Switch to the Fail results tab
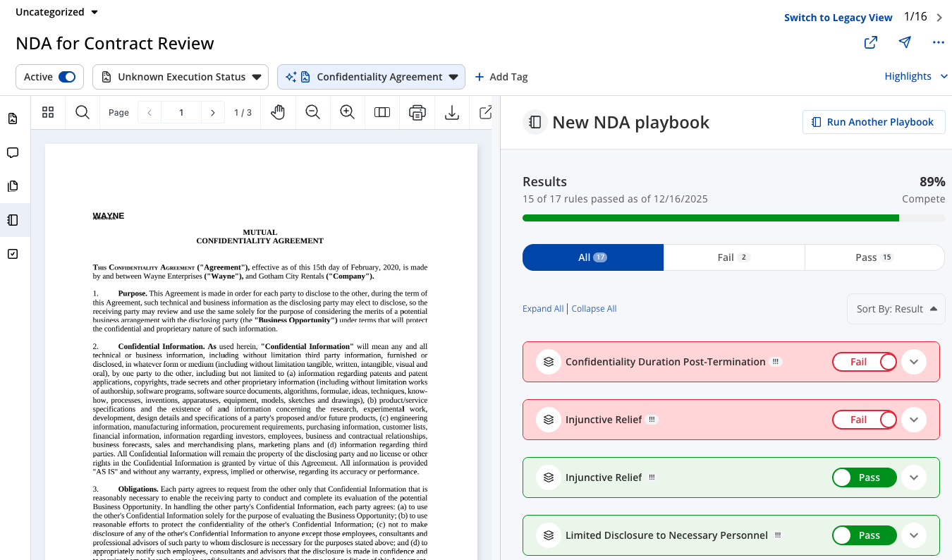The height and width of the screenshot is (560, 952). (x=733, y=257)
